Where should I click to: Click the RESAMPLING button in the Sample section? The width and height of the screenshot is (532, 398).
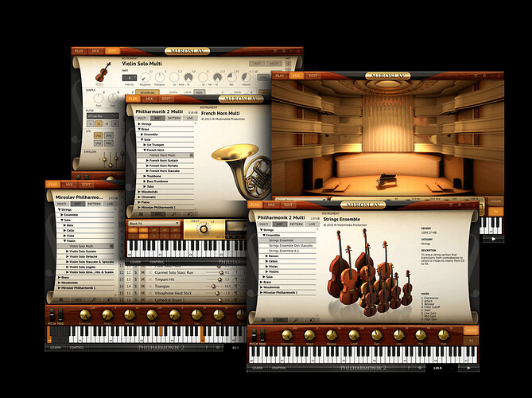tap(148, 92)
